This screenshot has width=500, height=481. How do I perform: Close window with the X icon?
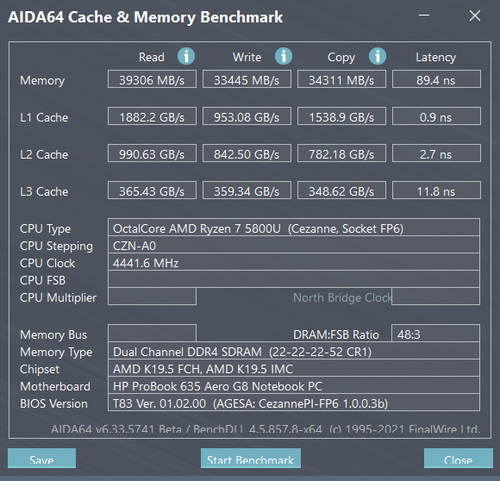tap(475, 16)
